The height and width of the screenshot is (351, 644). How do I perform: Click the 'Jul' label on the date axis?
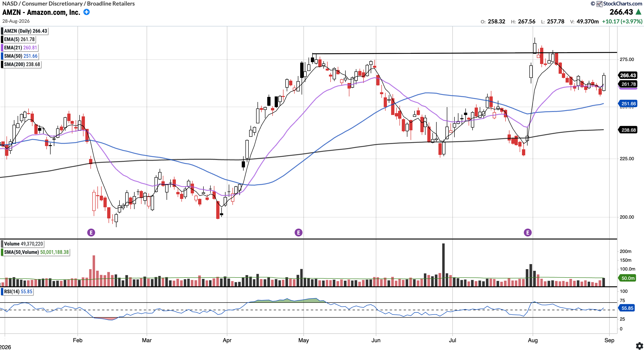[x=453, y=340]
